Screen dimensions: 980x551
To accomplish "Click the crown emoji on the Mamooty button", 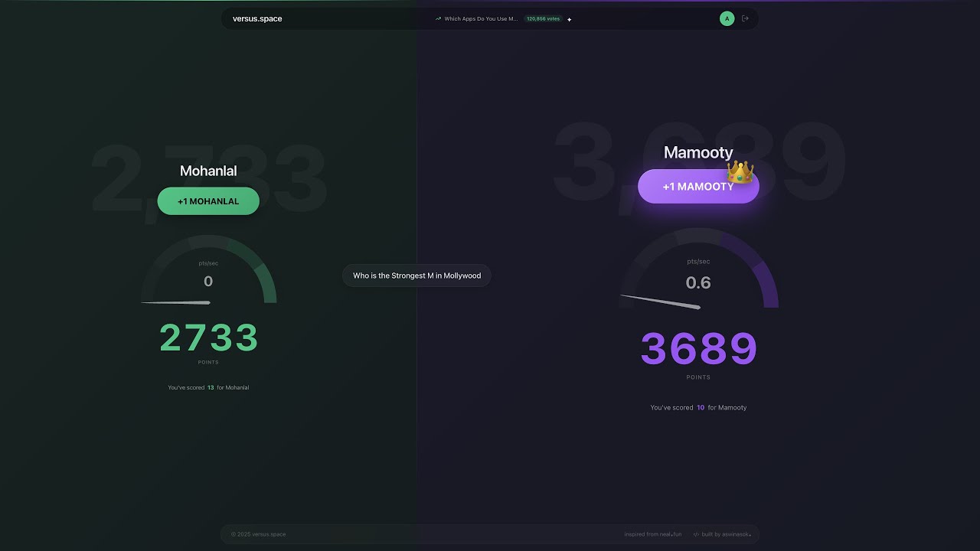I will 740,172.
